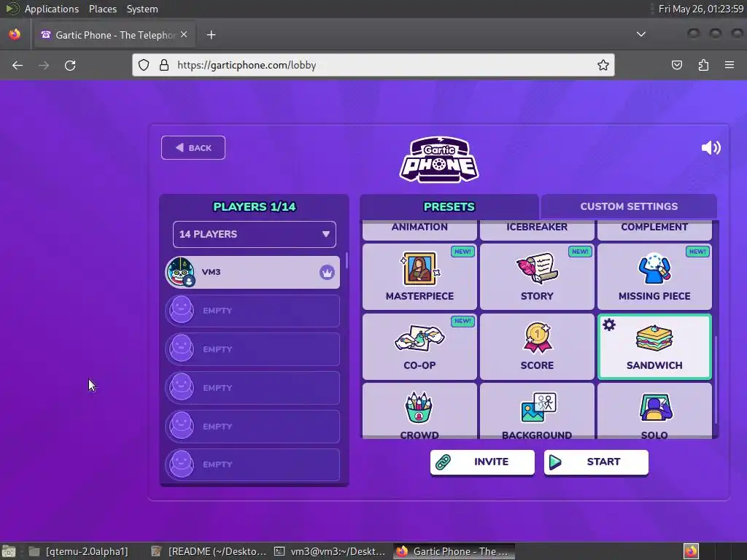Select the Masterpiece preset card
The image size is (747, 560).
click(x=419, y=276)
